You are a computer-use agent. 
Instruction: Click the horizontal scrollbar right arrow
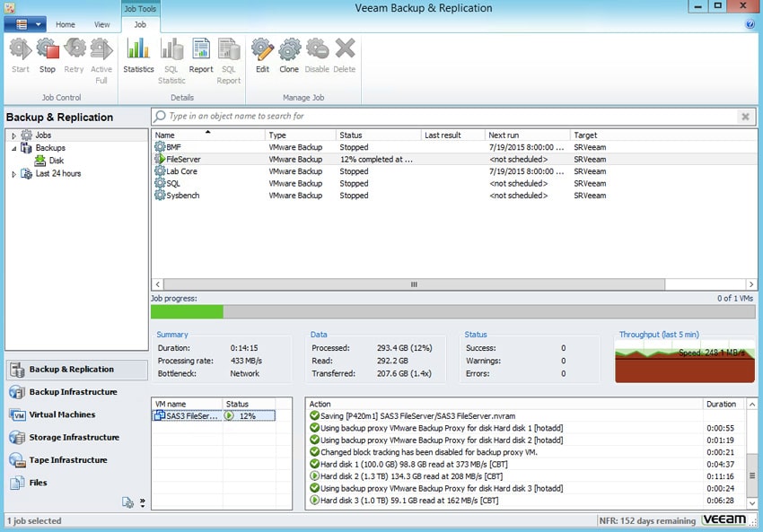tap(750, 284)
